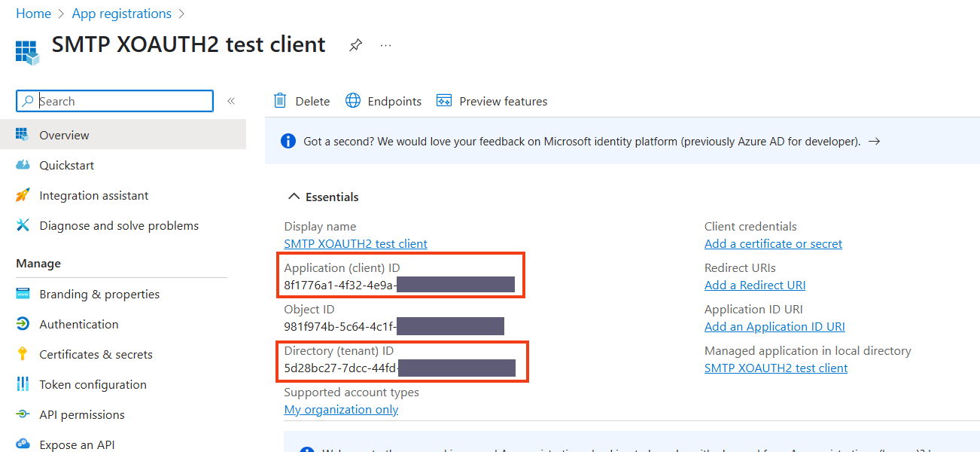Click My organization only link
This screenshot has height=452, width=980.
pyautogui.click(x=341, y=409)
